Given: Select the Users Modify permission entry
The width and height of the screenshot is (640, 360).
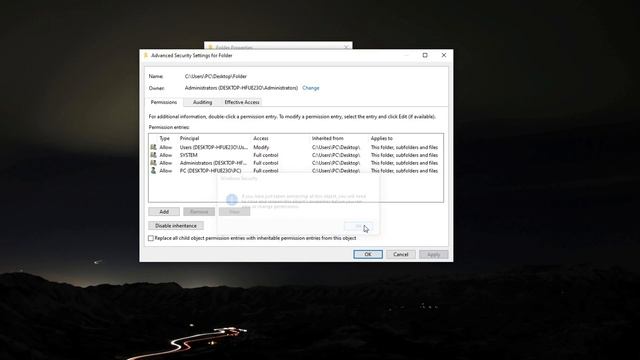Looking at the screenshot, I should (x=296, y=147).
